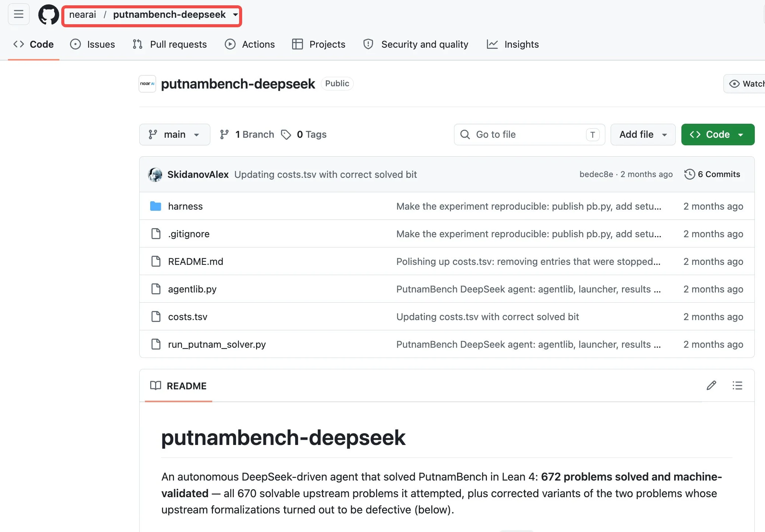This screenshot has height=532, width=765.
Task: Go to GitHub home via Octocat logo
Action: pyautogui.click(x=48, y=15)
